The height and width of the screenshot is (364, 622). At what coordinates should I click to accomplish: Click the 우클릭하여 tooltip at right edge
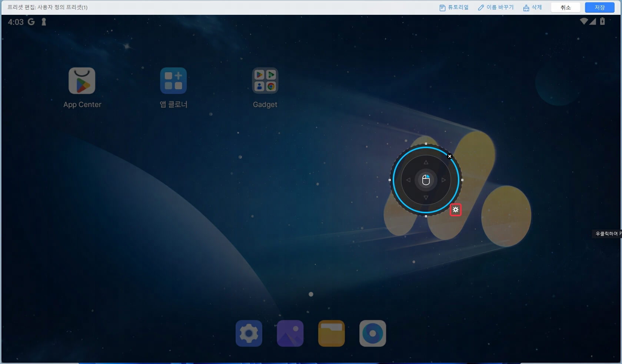click(607, 234)
